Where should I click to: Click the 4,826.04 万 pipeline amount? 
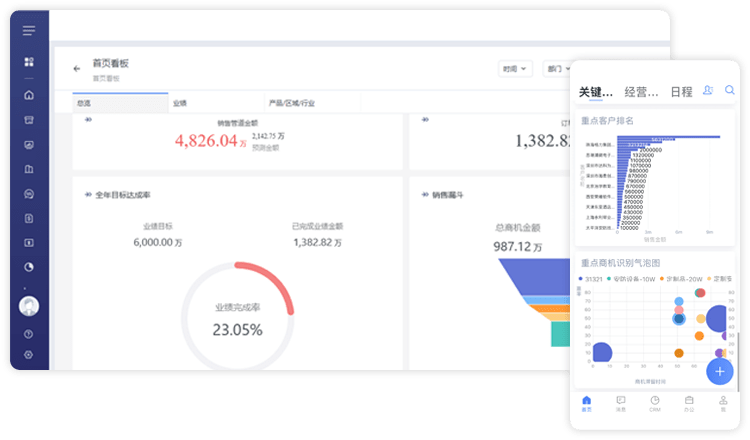click(210, 141)
